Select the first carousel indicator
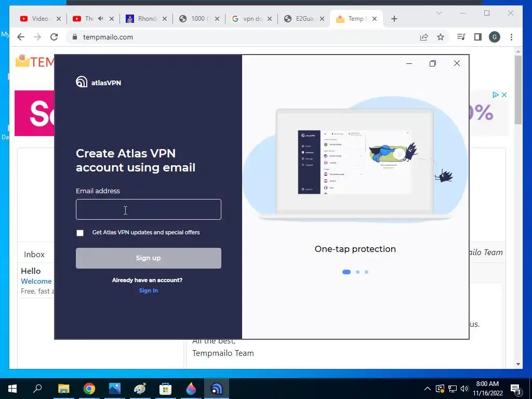 click(347, 272)
